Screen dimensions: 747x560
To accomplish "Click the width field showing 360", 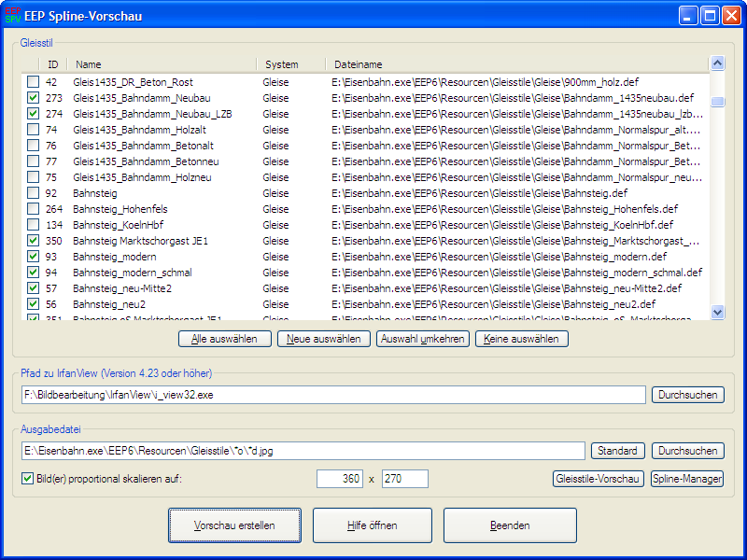I will coord(340,479).
